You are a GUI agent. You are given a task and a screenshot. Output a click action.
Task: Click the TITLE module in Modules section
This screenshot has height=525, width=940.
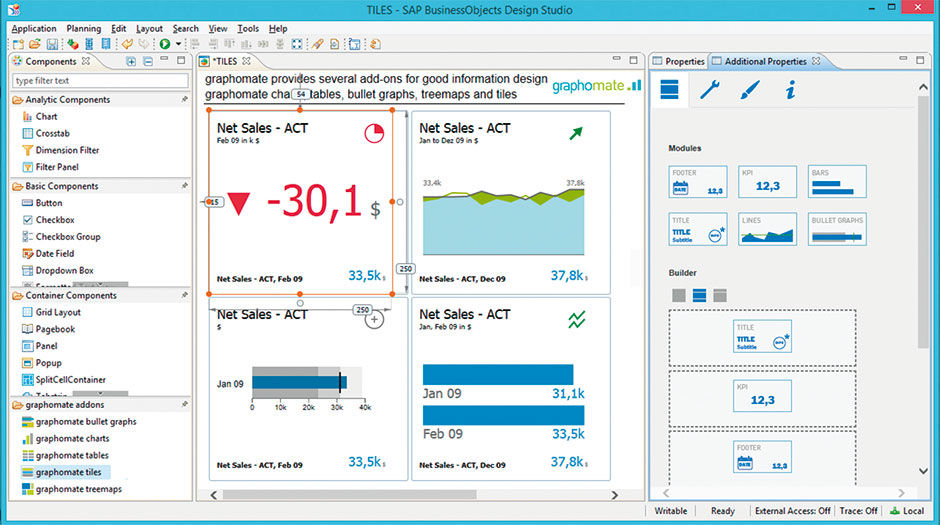698,229
